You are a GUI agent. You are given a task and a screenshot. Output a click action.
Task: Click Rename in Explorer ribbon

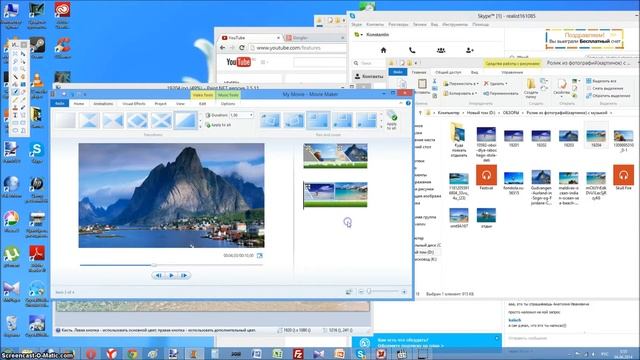(x=500, y=93)
